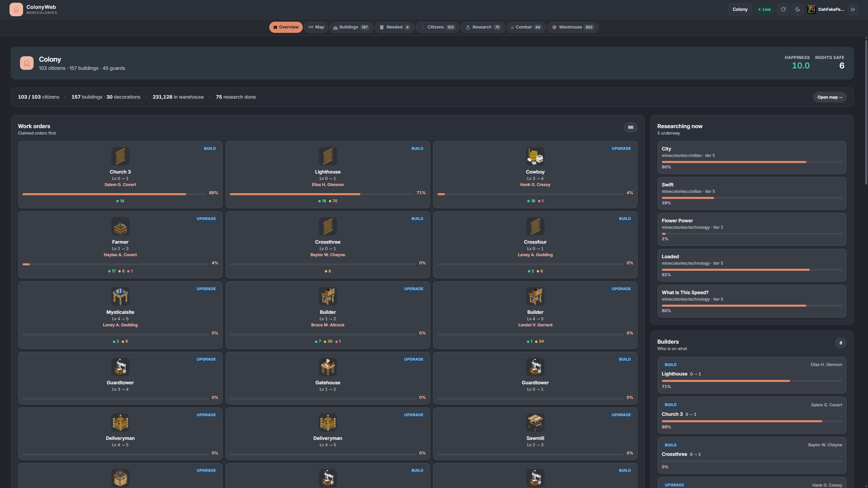The height and width of the screenshot is (488, 868).
Task: Click the Colony button in the header
Action: [x=740, y=9]
